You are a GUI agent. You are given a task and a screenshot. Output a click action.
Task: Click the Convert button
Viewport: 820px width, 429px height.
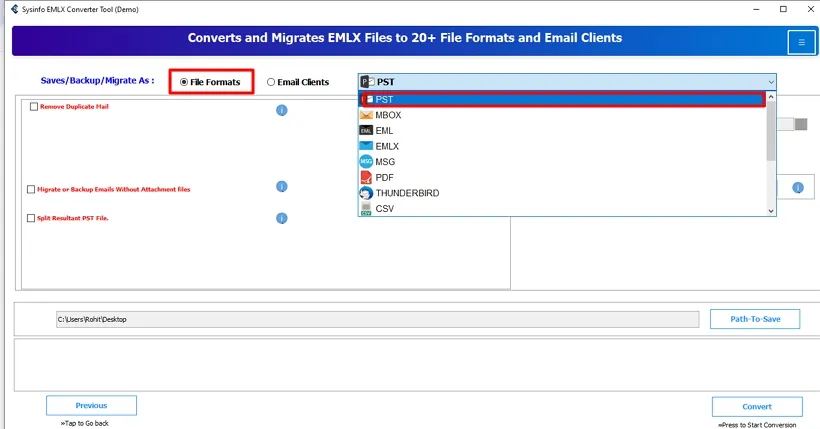757,407
